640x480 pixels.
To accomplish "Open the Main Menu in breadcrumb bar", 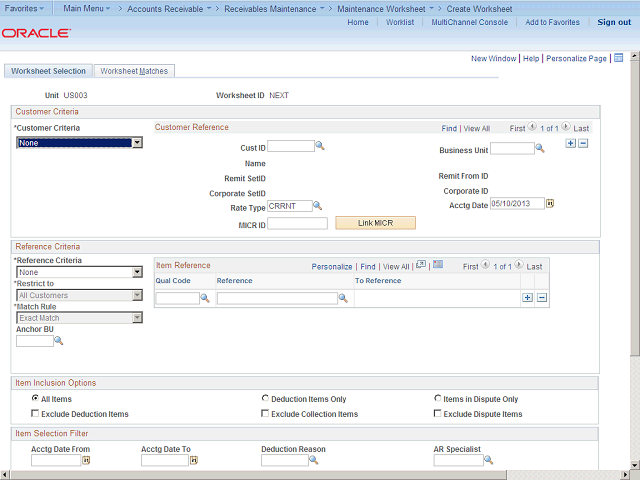I will click(87, 8).
